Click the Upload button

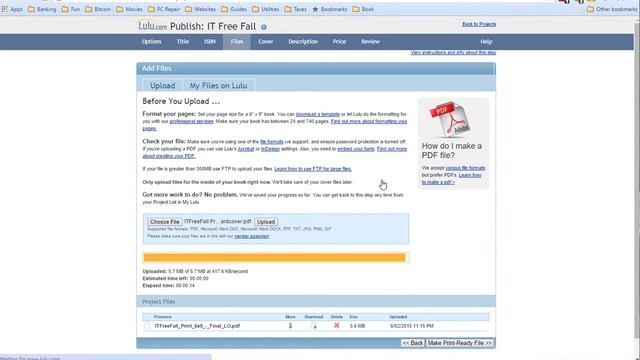[266, 222]
